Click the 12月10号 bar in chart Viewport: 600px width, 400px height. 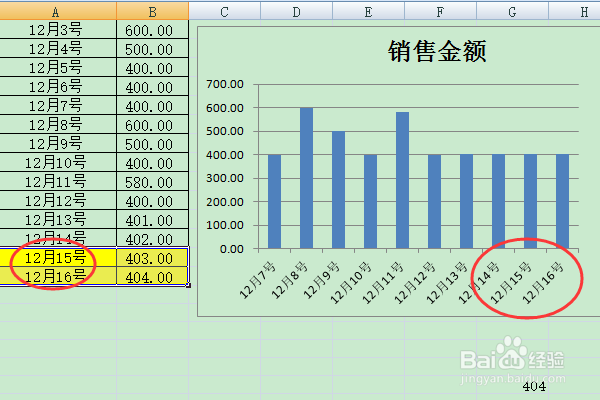(370, 202)
